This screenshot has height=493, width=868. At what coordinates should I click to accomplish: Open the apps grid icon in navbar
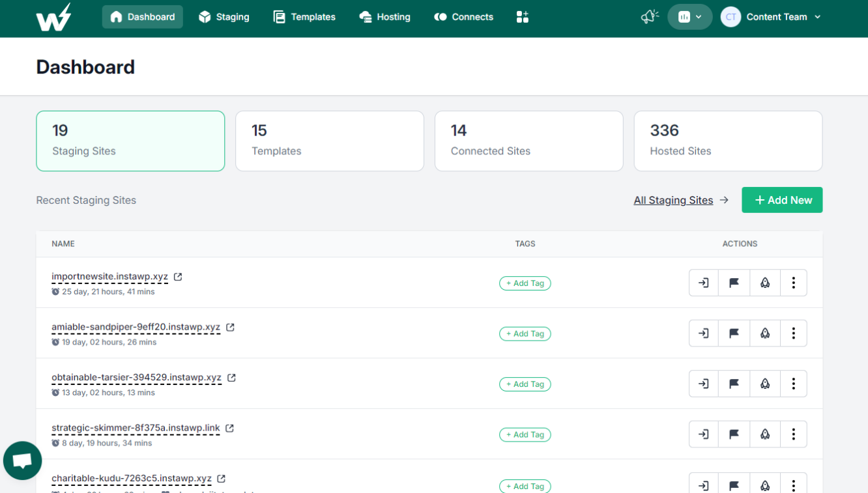click(x=523, y=17)
